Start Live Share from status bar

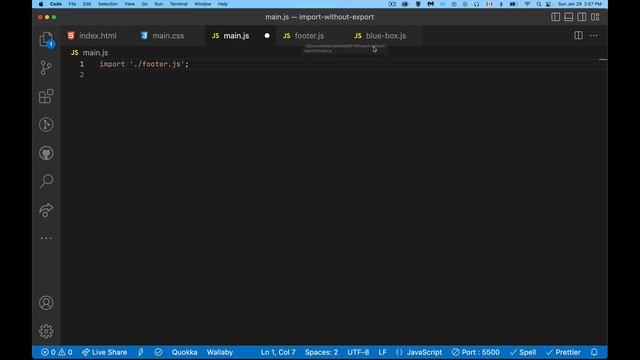click(104, 352)
